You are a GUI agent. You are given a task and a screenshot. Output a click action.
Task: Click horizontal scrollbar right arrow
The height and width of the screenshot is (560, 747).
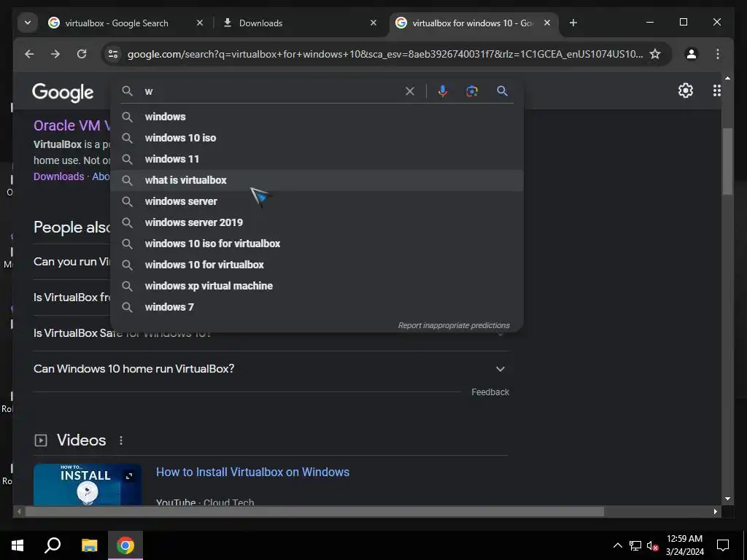715,511
